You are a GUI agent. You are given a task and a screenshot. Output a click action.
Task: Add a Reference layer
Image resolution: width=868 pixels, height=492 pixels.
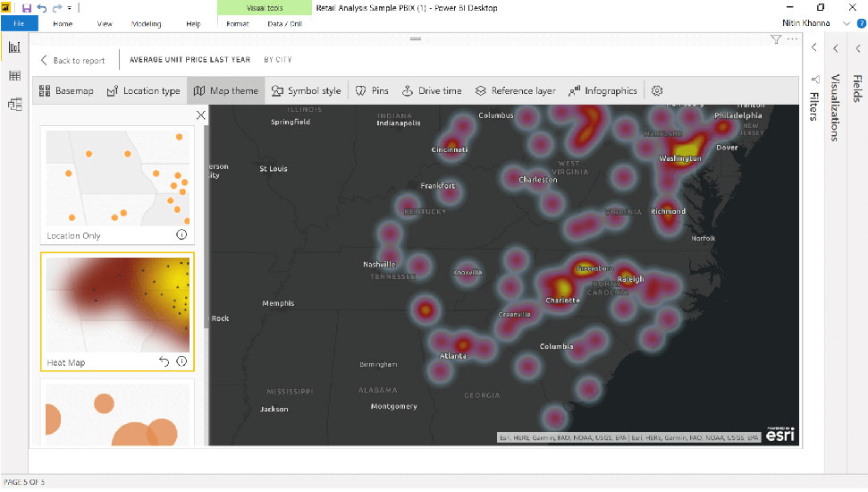[515, 90]
